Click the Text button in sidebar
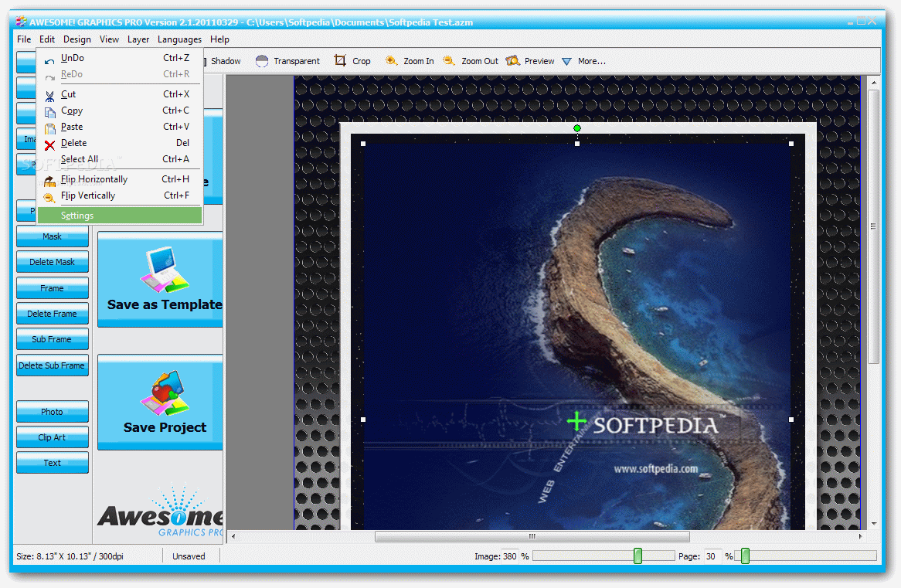Screen dimensions: 901x588 (x=53, y=463)
